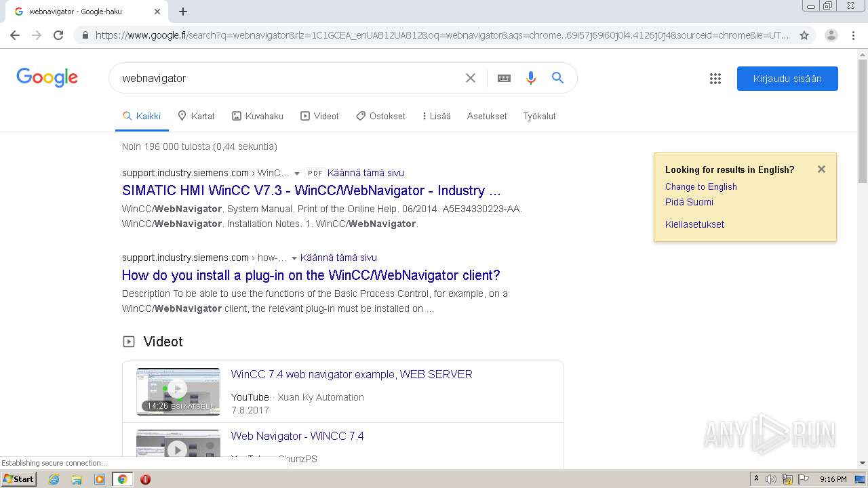The height and width of the screenshot is (488, 868).
Task: View site security lock info
Action: coord(85,35)
